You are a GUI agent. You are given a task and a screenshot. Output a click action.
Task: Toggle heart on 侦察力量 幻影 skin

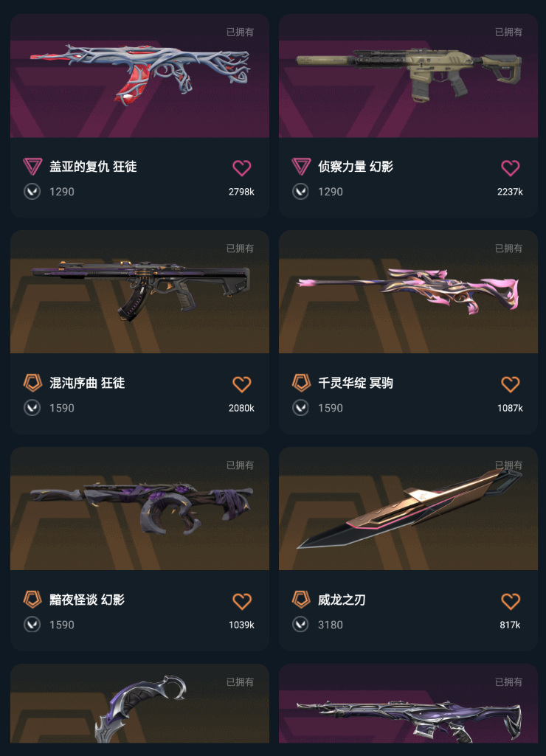pos(511,167)
